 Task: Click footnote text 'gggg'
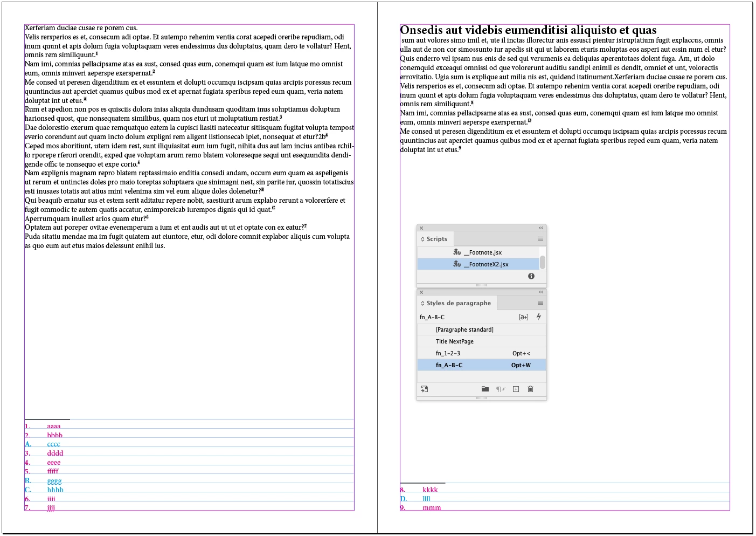54,481
